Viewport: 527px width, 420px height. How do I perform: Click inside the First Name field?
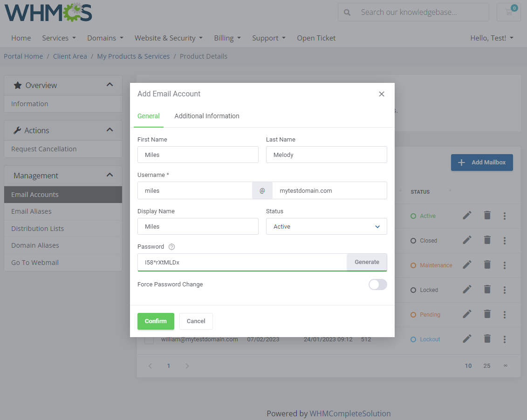pos(198,155)
